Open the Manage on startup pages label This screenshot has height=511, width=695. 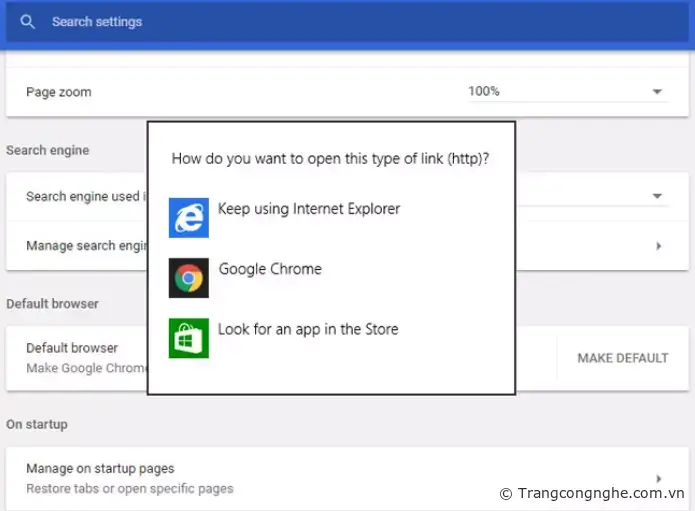[x=100, y=468]
